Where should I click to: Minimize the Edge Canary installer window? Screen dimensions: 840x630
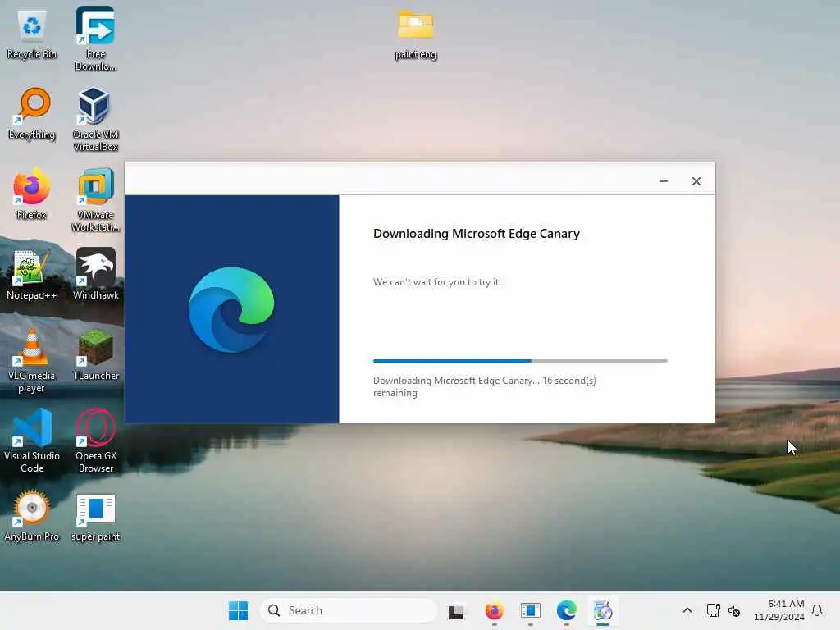(x=664, y=181)
